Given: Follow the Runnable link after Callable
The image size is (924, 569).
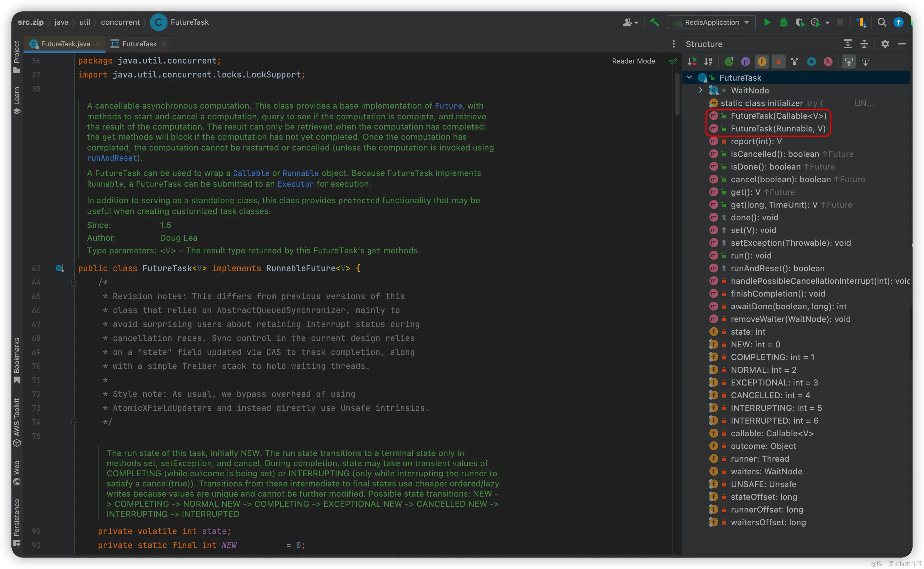Looking at the screenshot, I should 301,173.
